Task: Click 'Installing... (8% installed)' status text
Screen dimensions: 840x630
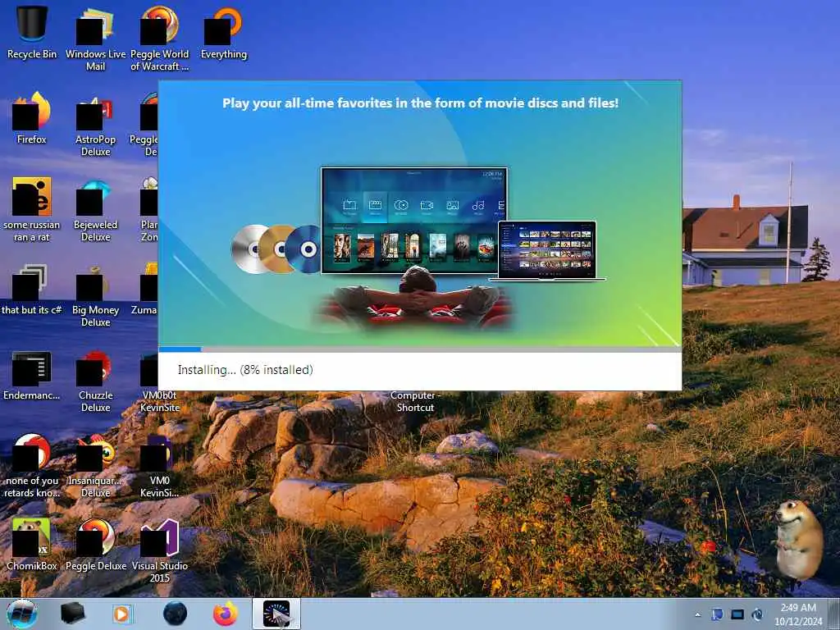Action: coord(245,370)
